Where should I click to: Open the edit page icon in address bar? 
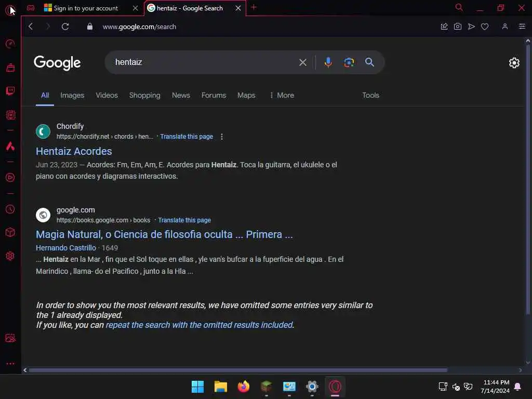(444, 26)
